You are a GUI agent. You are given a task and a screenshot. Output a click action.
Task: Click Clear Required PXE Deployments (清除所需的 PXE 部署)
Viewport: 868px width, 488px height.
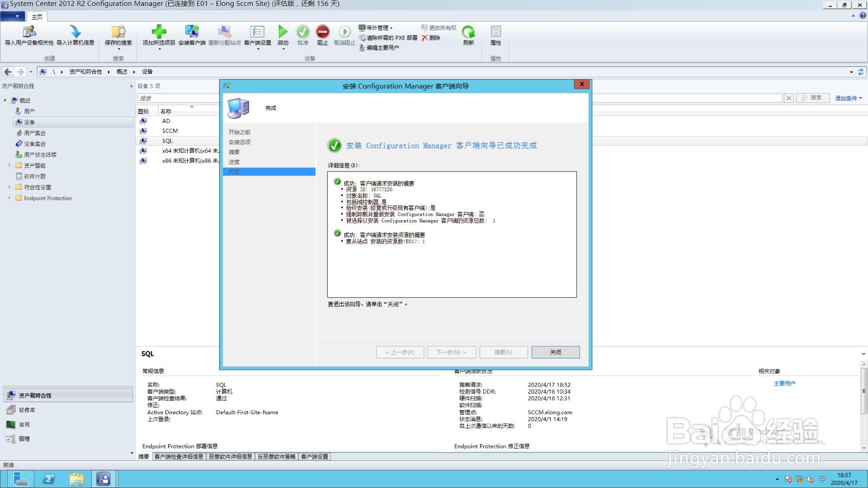[x=388, y=38]
